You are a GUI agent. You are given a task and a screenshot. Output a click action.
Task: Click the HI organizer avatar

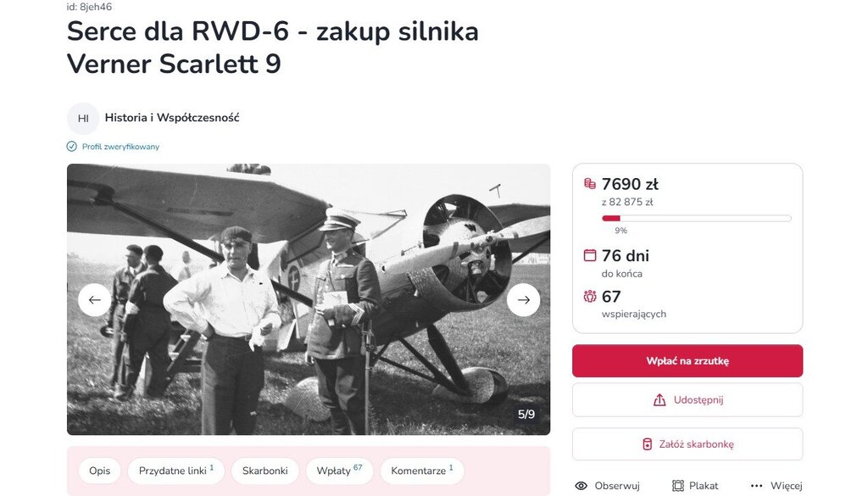coord(83,118)
